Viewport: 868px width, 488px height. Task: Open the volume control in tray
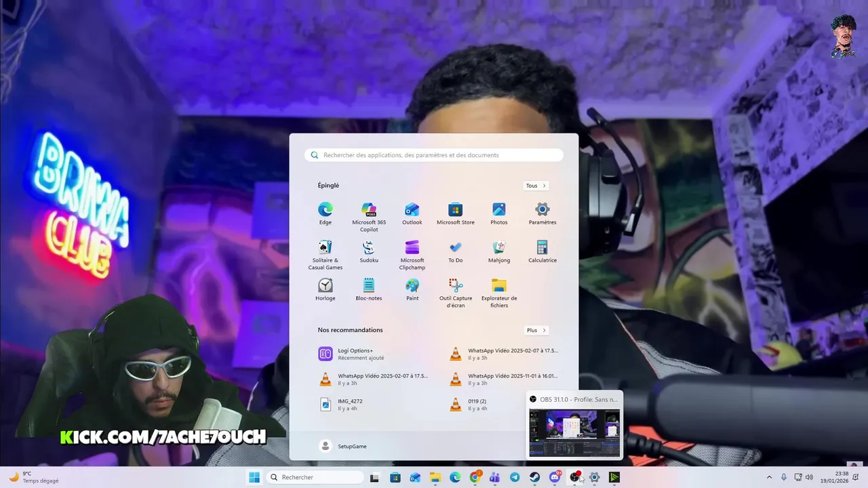(x=809, y=477)
